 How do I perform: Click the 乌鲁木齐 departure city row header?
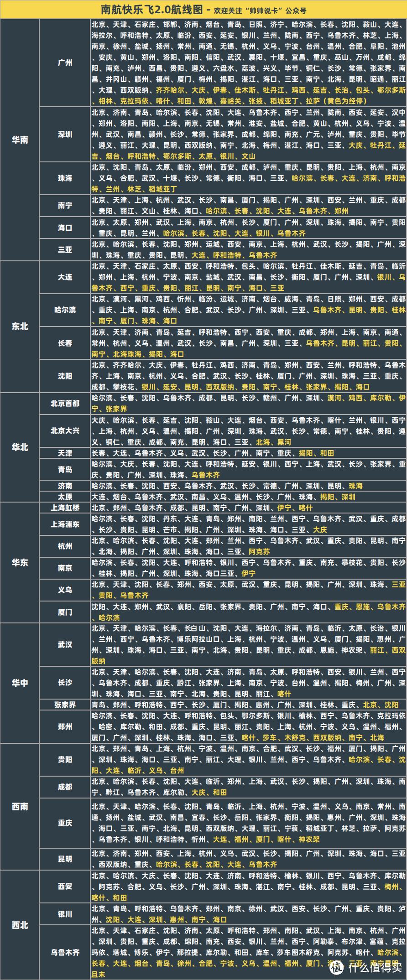click(65, 952)
